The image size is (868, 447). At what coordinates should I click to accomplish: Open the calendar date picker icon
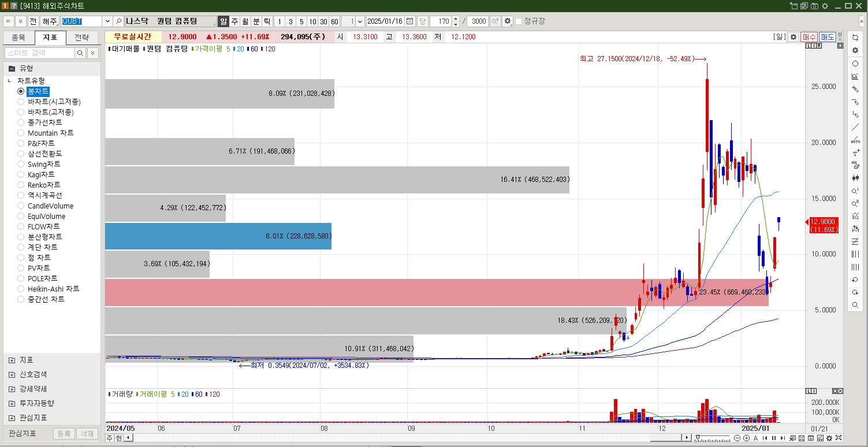point(410,21)
